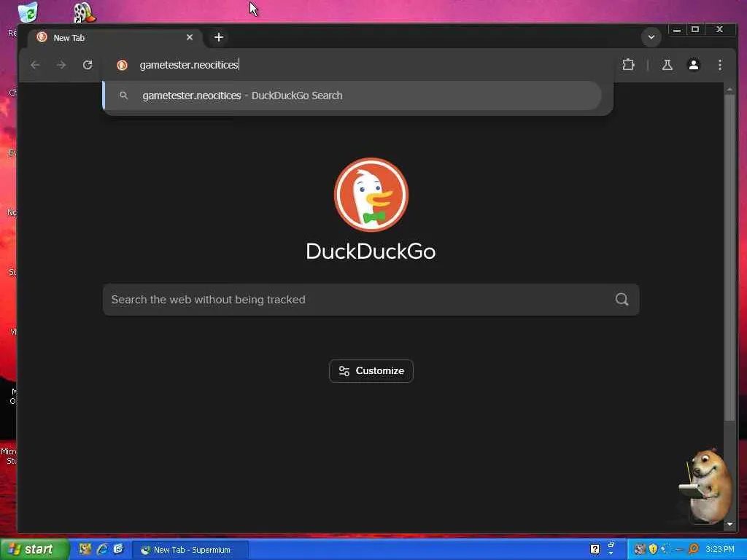Open the profile avatar menu
747x560 pixels.
pos(694,65)
